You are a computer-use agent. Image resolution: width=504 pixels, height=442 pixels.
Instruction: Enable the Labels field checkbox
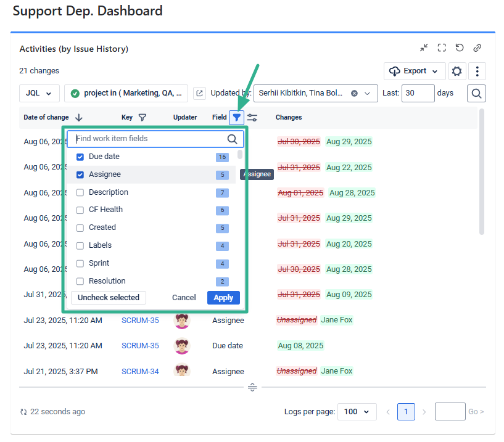[x=80, y=245]
